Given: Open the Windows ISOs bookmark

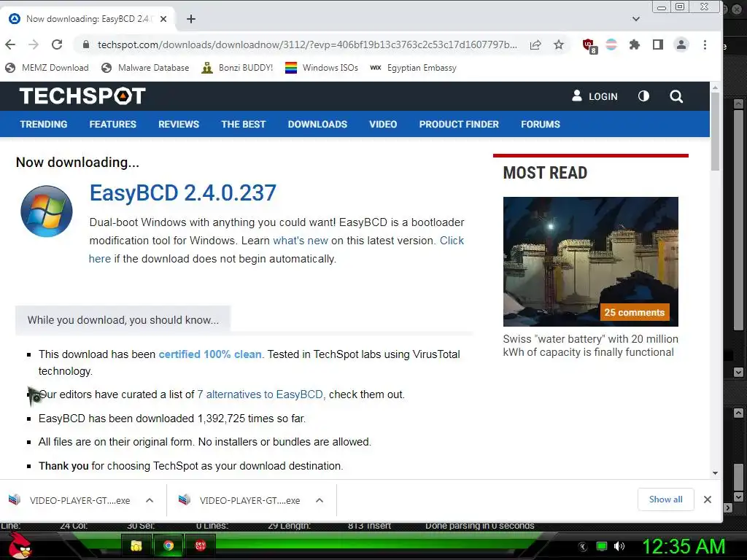Looking at the screenshot, I should pyautogui.click(x=322, y=68).
